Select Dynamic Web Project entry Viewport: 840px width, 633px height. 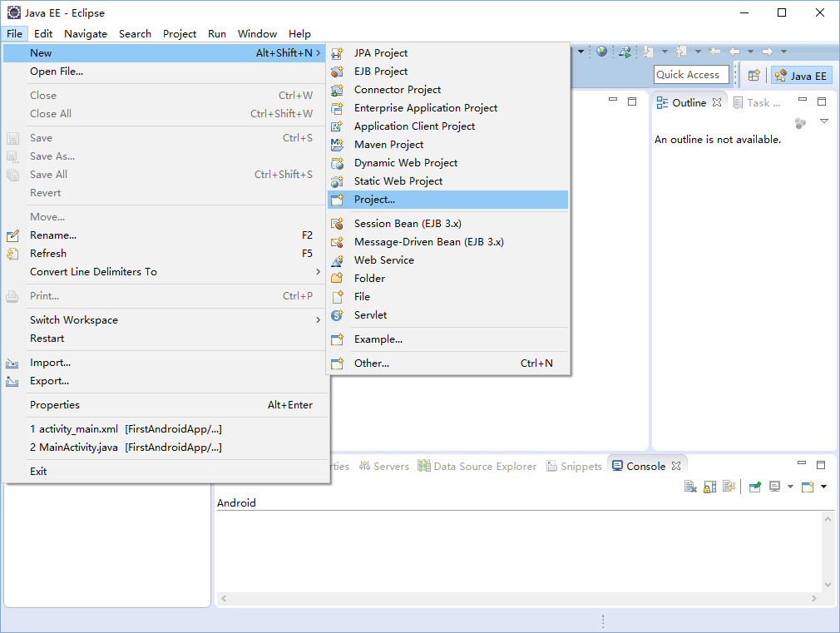click(x=447, y=163)
